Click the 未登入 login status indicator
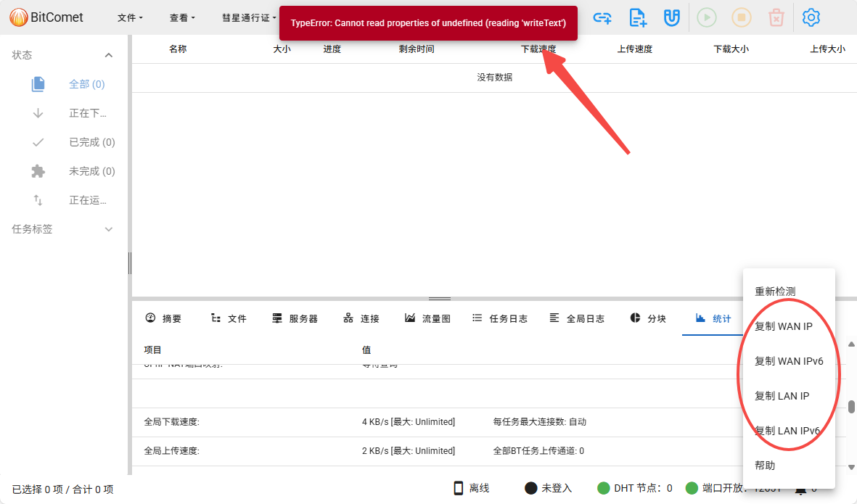857x504 pixels. [x=549, y=488]
